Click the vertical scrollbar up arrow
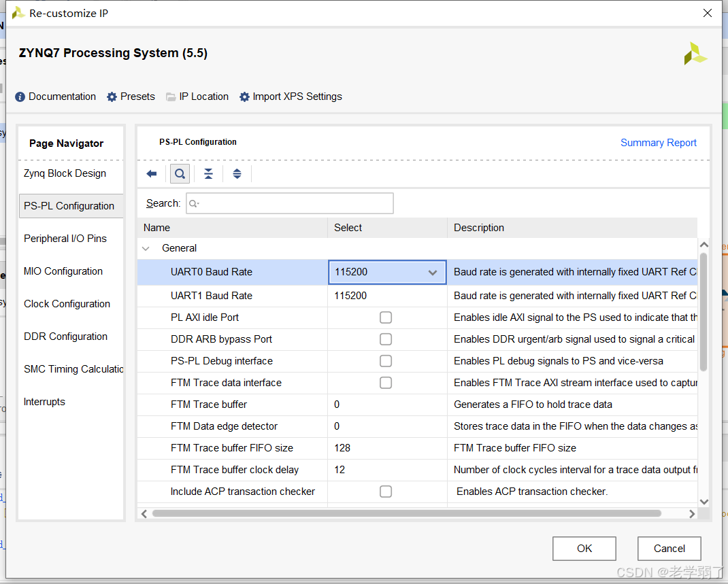 [704, 245]
